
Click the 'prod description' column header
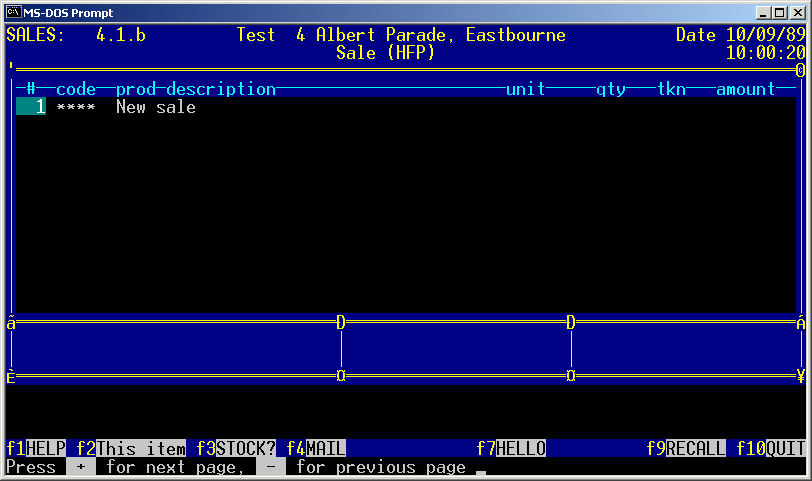click(x=196, y=89)
